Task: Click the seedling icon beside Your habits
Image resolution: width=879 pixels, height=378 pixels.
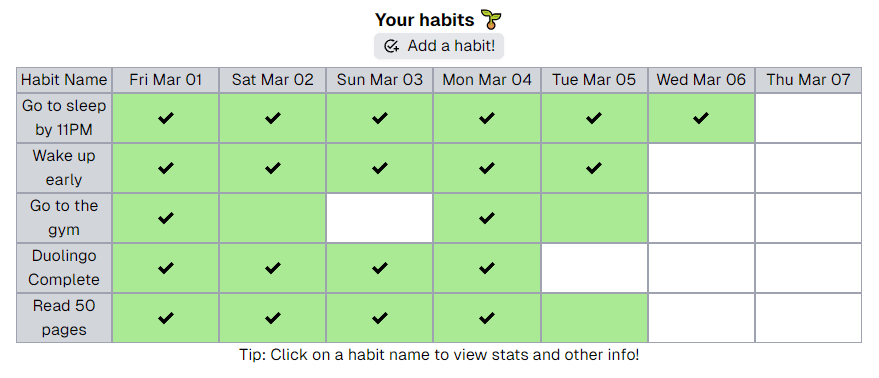Action: click(493, 20)
